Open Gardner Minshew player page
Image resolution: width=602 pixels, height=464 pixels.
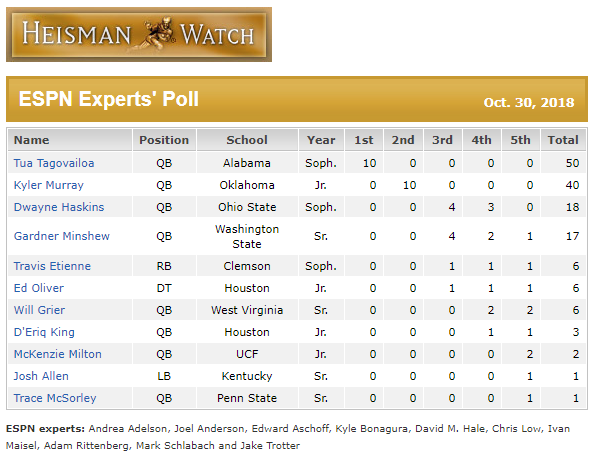[x=62, y=236]
